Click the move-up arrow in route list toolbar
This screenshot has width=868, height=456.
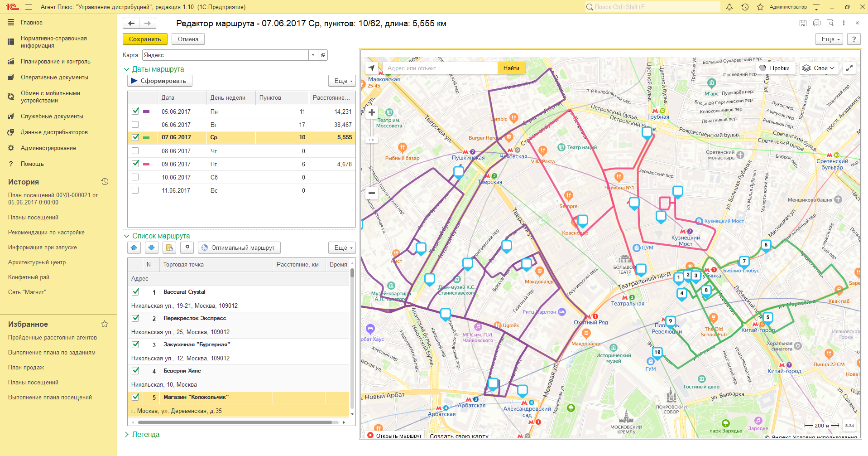tap(134, 247)
